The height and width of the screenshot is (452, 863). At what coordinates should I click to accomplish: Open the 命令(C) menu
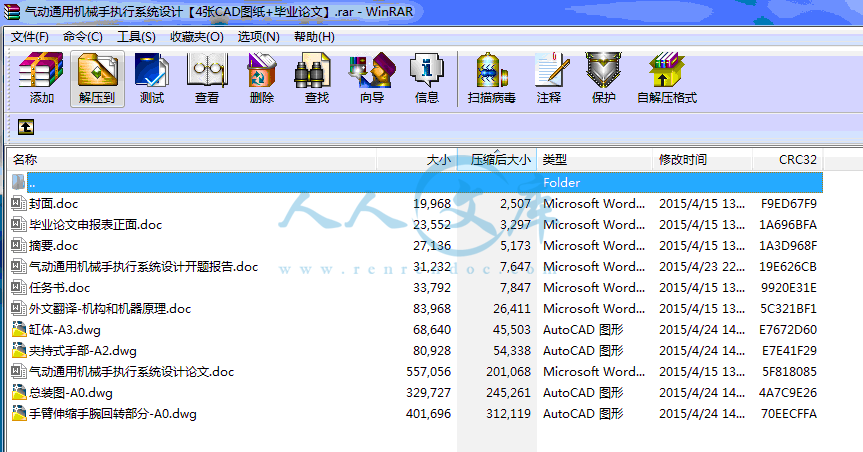83,37
